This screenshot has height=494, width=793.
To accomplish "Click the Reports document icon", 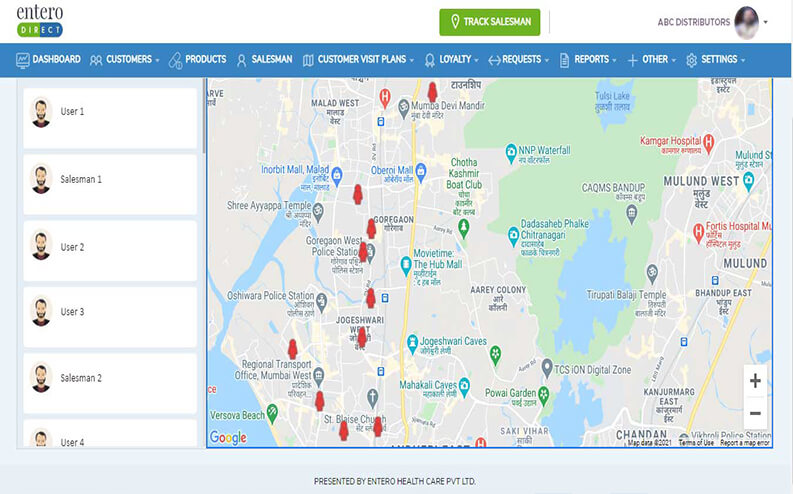I will pos(565,60).
